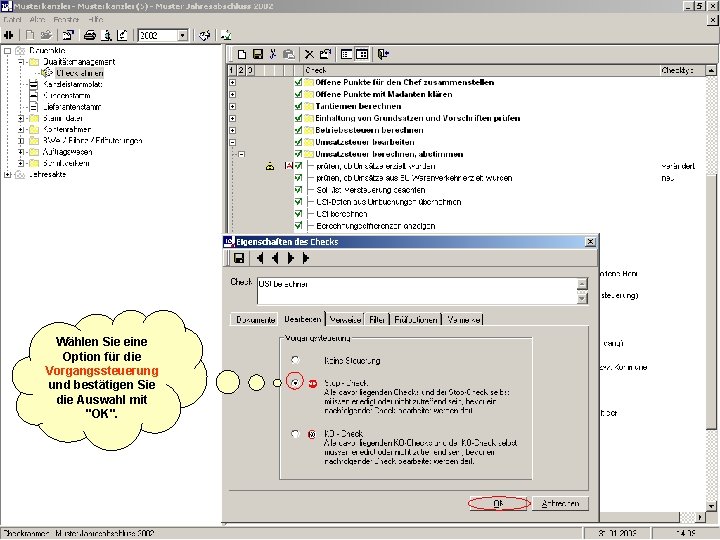Select the Keine Steuerung radio option
Image resolution: width=720 pixels, height=540 pixels.
coord(295,360)
